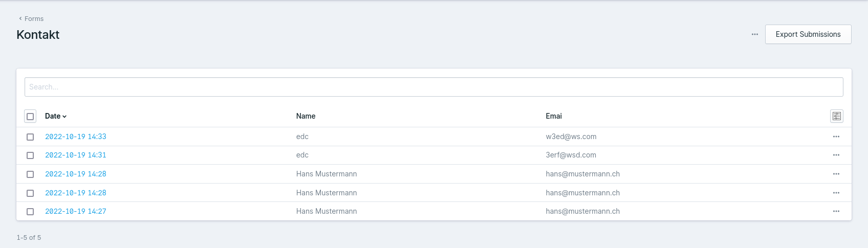Image resolution: width=868 pixels, height=248 pixels.
Task: Open actions menu for w3ed@ws.com row
Action: tap(836, 137)
